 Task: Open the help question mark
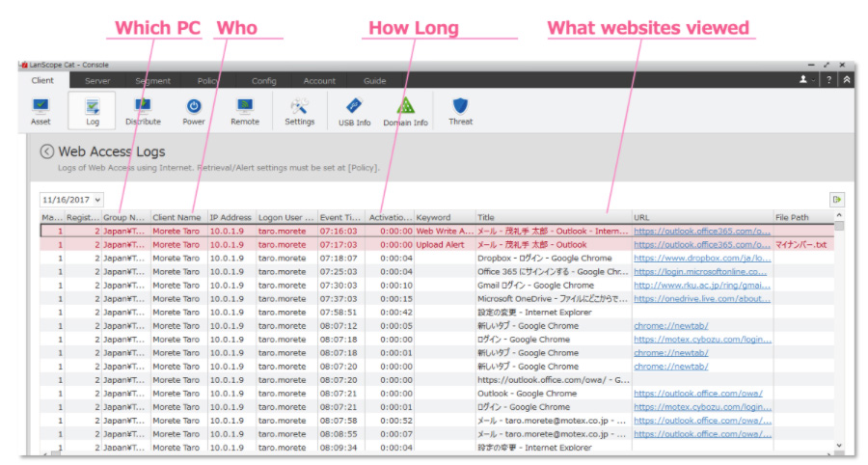(828, 80)
